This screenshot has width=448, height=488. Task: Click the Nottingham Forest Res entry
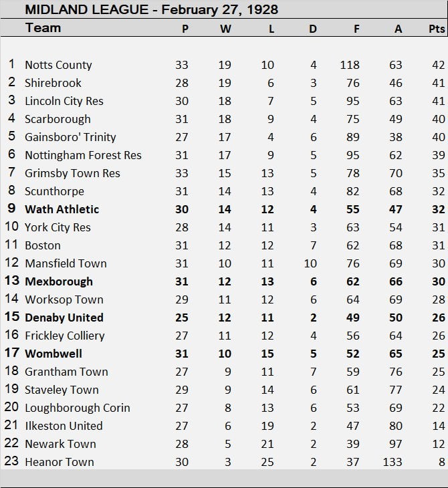pos(83,155)
